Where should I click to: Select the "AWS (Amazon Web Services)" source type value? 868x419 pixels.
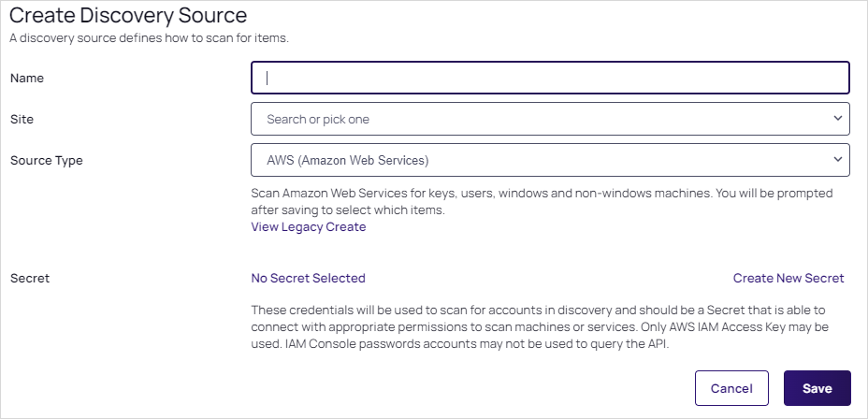point(348,160)
